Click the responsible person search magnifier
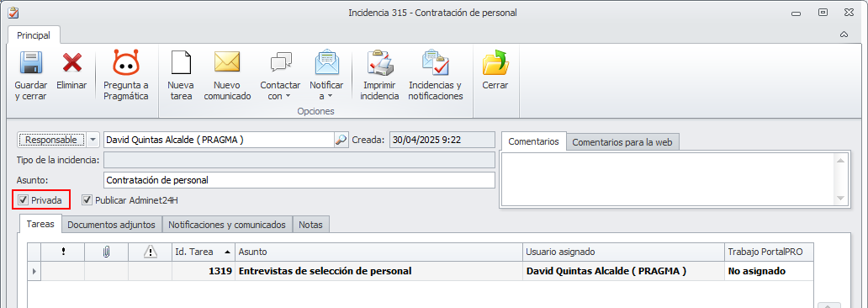 tap(341, 141)
